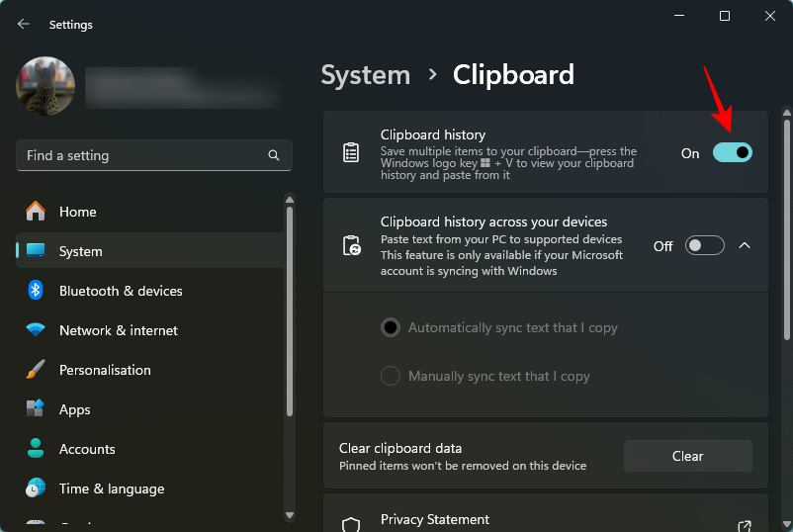Open Home in the sidebar
The width and height of the screenshot is (793, 532).
coord(150,212)
